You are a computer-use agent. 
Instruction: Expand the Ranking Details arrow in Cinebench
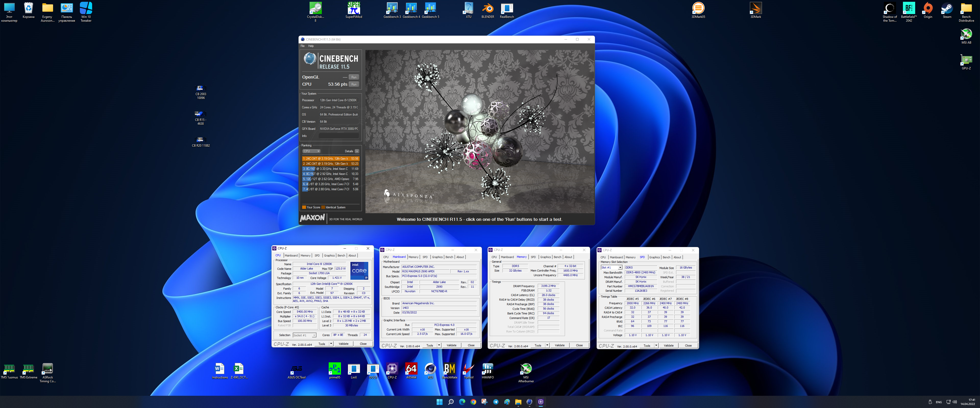tap(357, 151)
